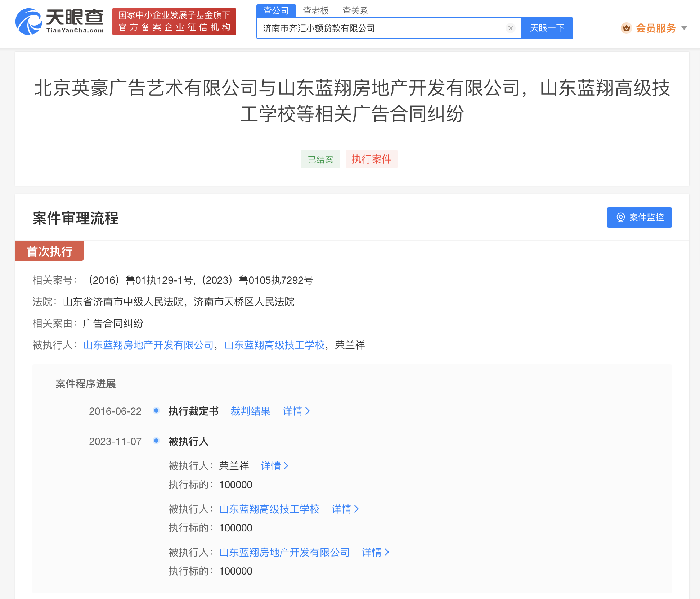Screen dimensions: 700x599
Task: Select the 已结案 status tag
Action: [x=320, y=159]
